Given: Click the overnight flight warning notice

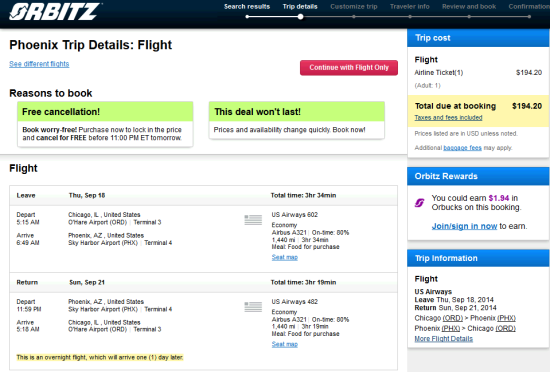Looking at the screenshot, I should (x=100, y=357).
